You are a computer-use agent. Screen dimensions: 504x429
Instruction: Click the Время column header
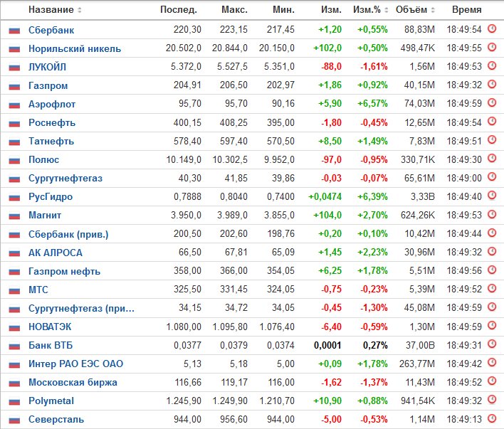pyautogui.click(x=466, y=10)
